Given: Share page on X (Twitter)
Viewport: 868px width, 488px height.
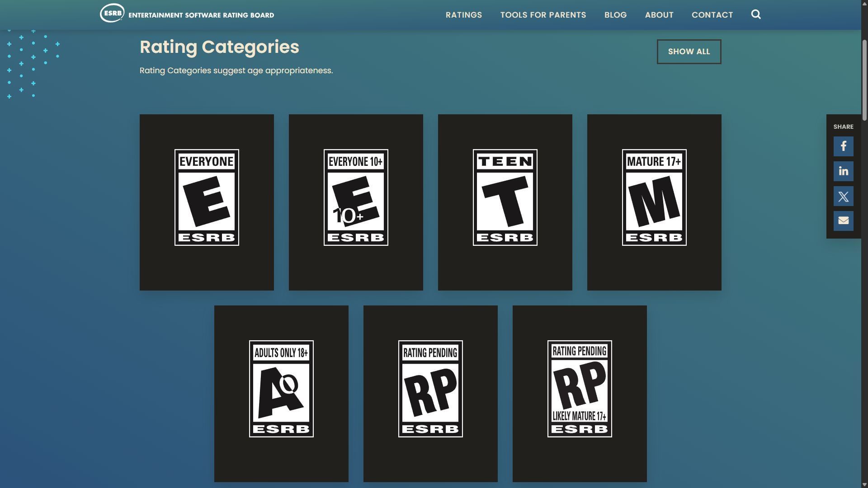Looking at the screenshot, I should [843, 196].
